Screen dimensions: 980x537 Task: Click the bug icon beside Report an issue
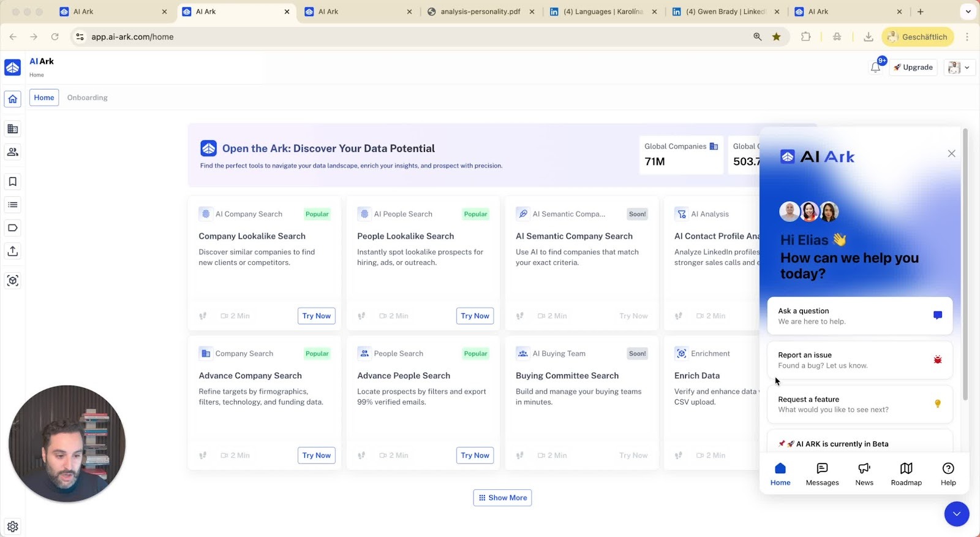(938, 360)
